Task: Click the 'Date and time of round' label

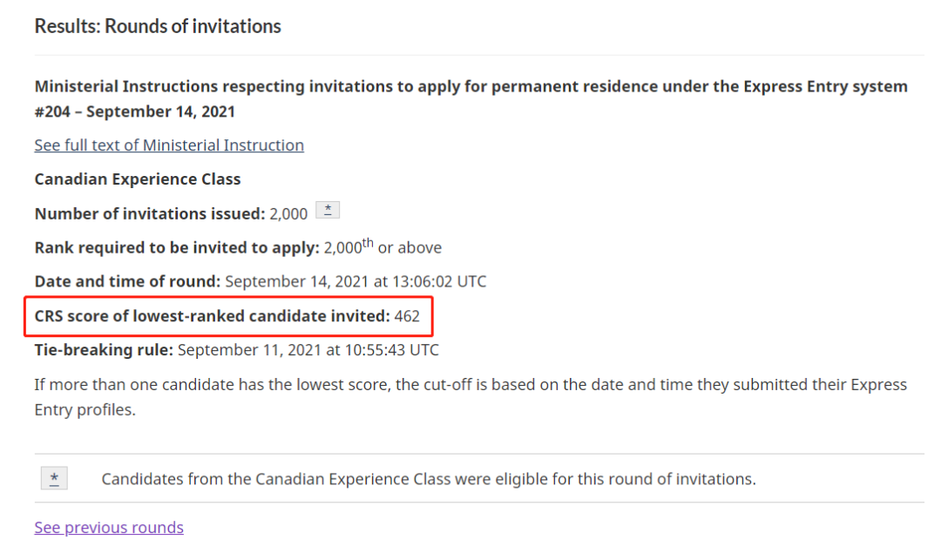Action: tap(128, 282)
